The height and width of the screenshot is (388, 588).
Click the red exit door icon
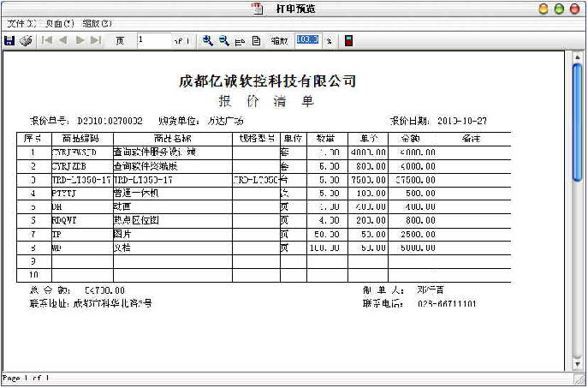(348, 40)
